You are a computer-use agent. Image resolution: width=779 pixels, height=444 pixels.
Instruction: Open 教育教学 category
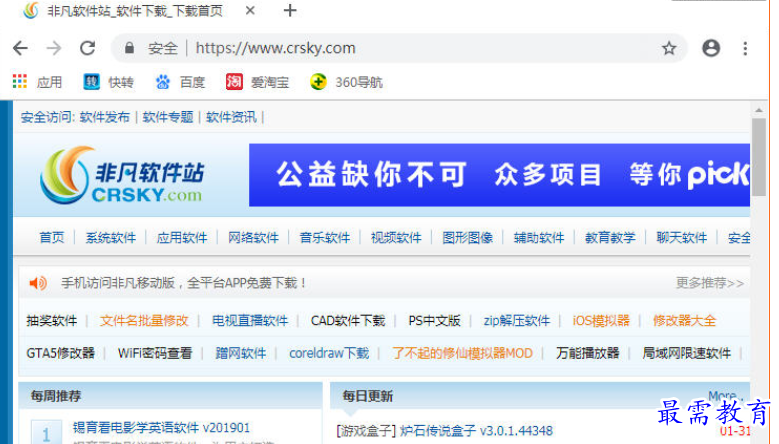(x=610, y=237)
